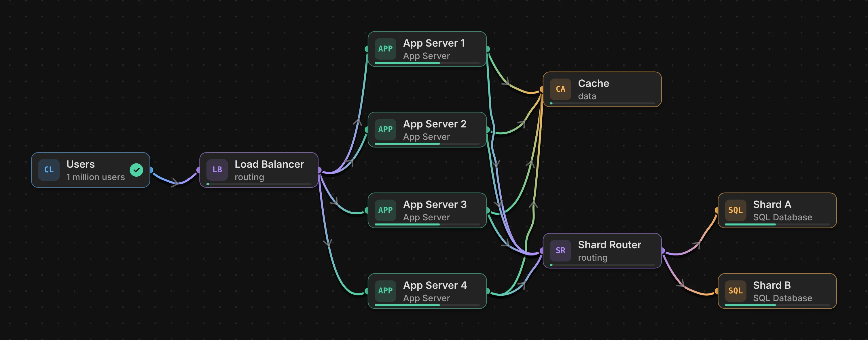
Task: Click the '1 million users' subtitle
Action: [x=95, y=177]
